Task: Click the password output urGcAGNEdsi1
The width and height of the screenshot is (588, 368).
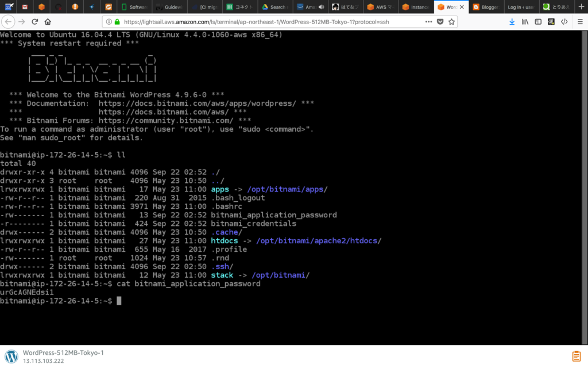Action: coord(27,292)
